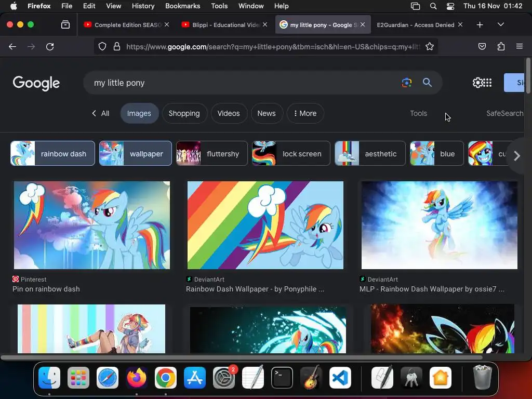Toggle the rainbow dash filter chip

pos(52,153)
